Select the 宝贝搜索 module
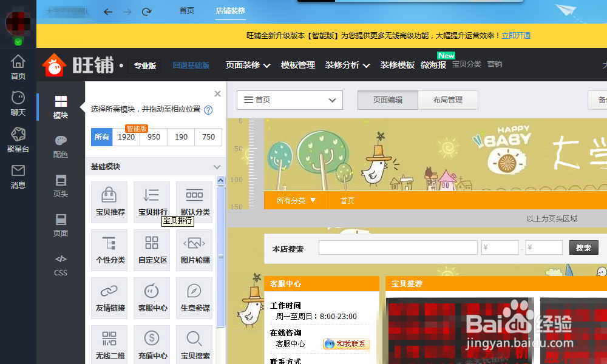The image size is (607, 364). click(194, 345)
